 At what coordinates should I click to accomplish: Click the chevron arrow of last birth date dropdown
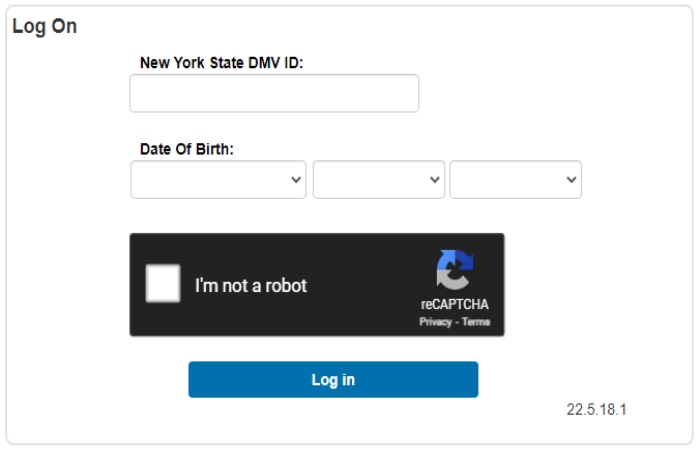click(x=571, y=179)
